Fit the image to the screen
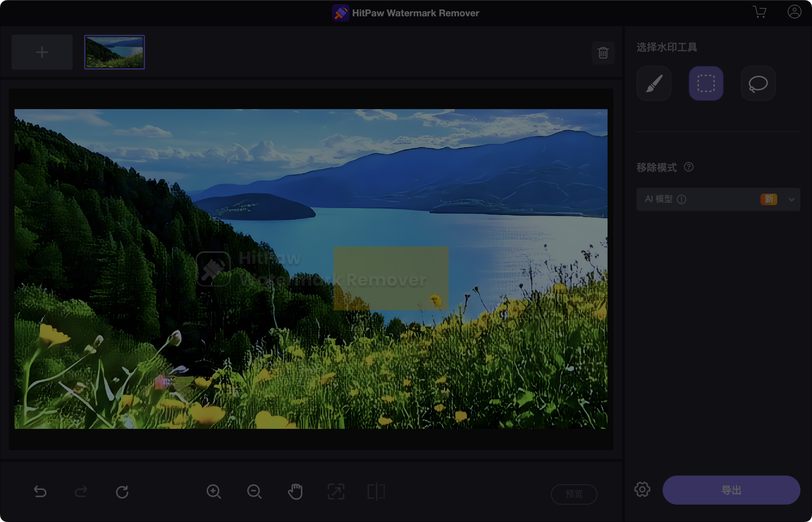This screenshot has width=812, height=522. tap(336, 492)
